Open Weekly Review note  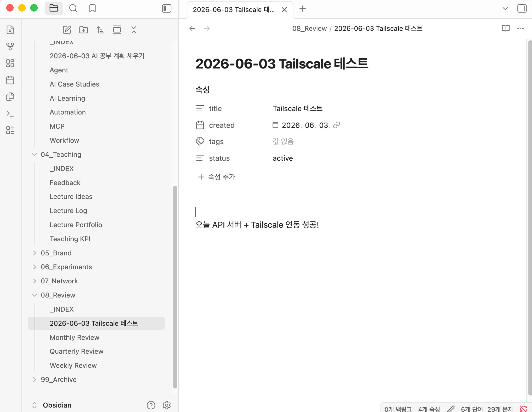click(x=73, y=365)
